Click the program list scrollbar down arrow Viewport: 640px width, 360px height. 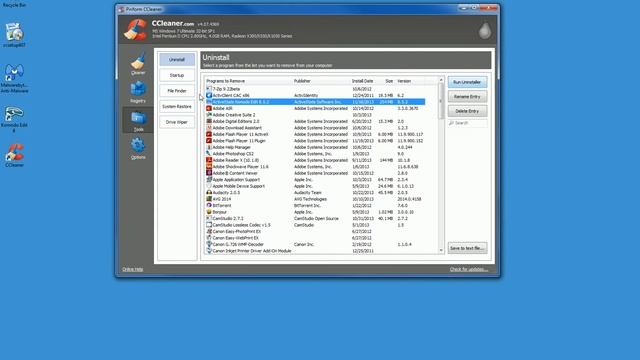point(441,250)
